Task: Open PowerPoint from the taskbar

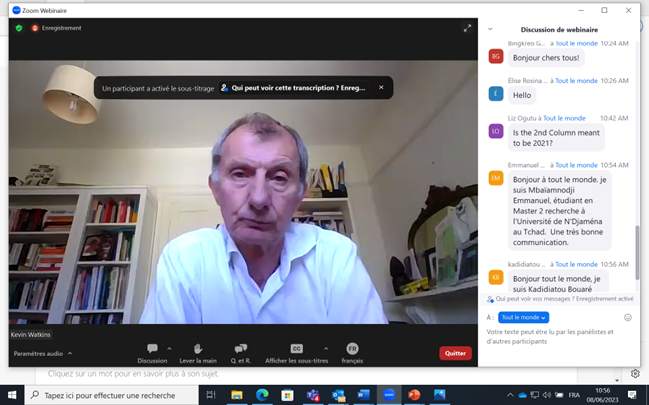Action: point(414,395)
